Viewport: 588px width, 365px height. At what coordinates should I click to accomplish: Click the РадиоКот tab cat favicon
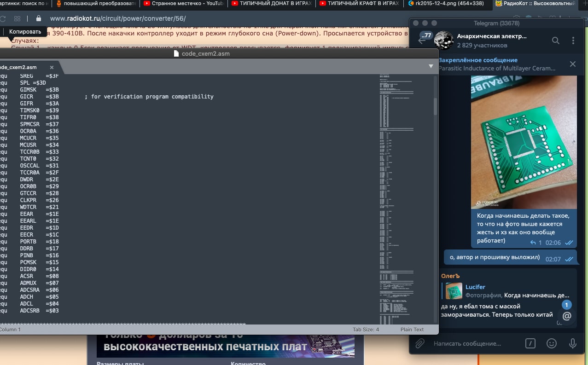coord(498,3)
